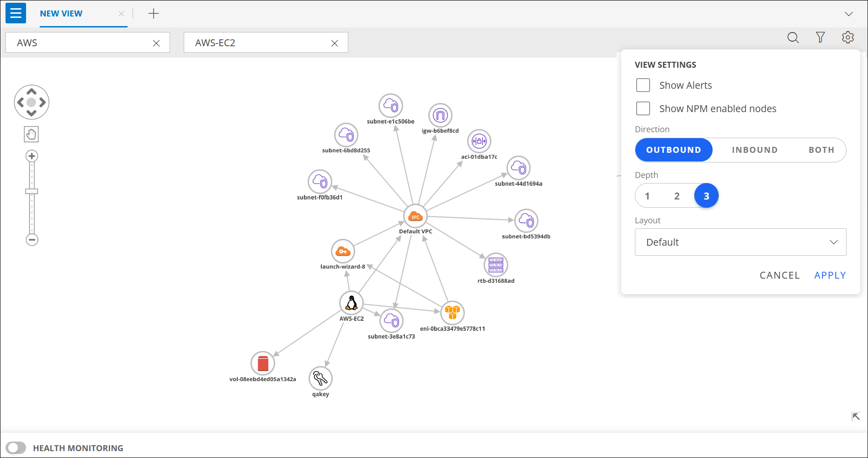Click the zoom in plus button

click(32, 156)
